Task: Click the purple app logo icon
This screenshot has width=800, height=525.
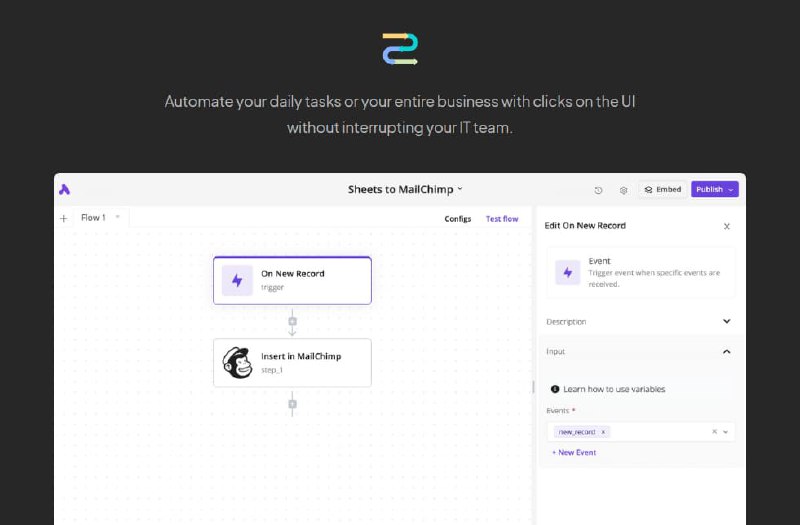Action: click(65, 189)
